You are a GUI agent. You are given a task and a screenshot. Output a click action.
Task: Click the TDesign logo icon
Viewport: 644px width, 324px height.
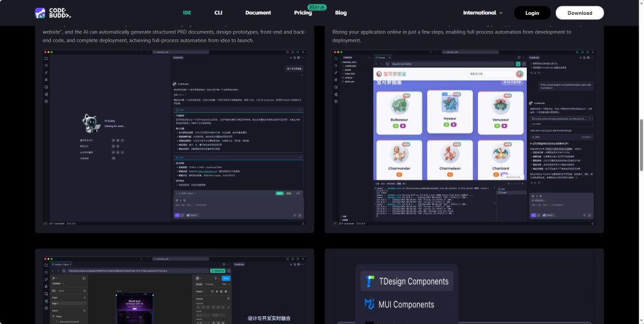pyautogui.click(x=370, y=281)
